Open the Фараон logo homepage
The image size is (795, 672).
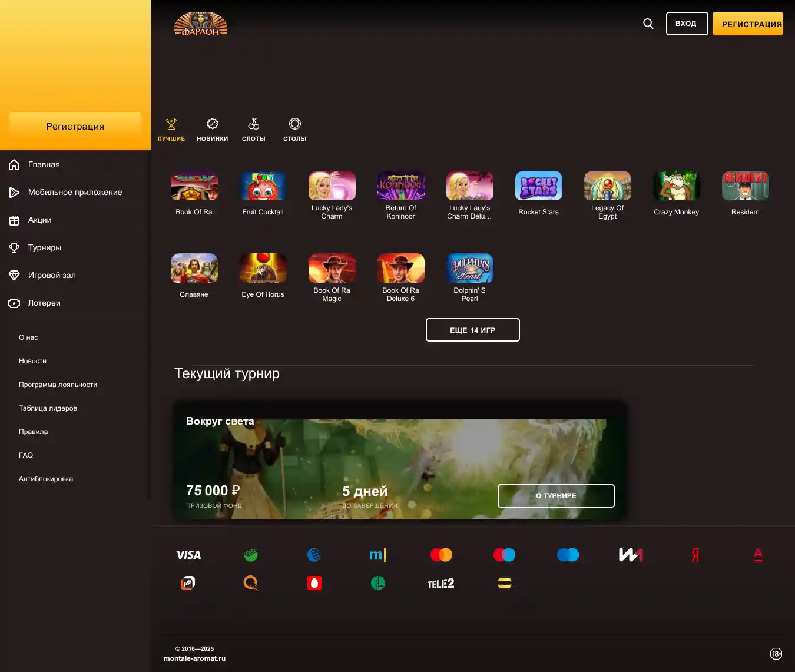coord(201,24)
